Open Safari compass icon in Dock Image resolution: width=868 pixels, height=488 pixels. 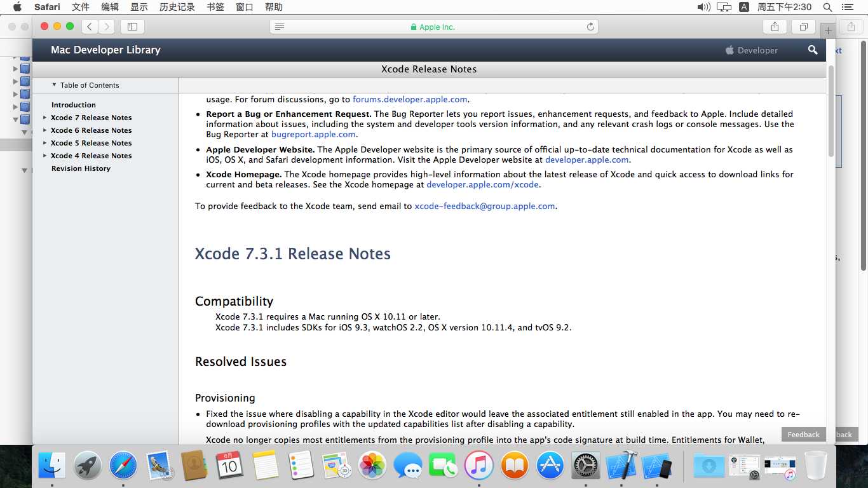tap(123, 465)
